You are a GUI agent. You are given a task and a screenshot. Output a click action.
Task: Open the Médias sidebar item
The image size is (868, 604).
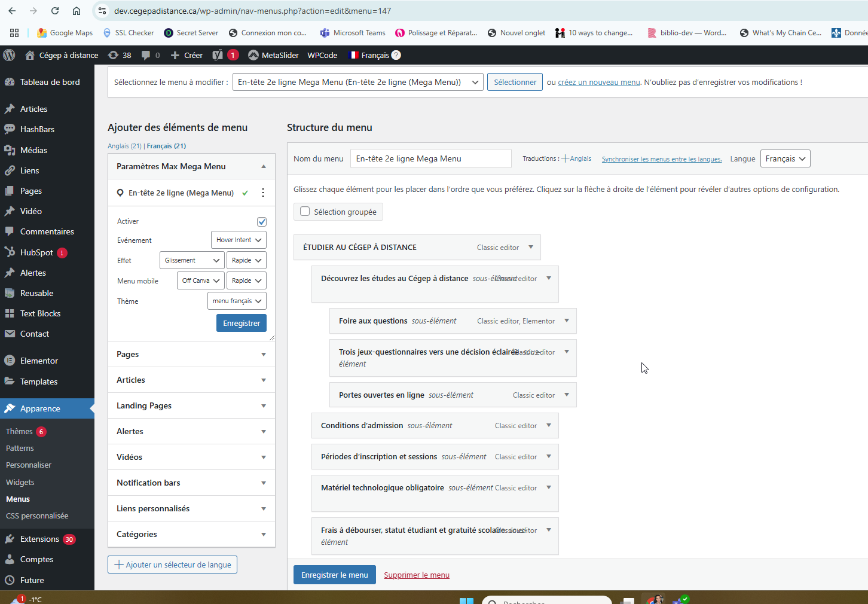point(33,150)
